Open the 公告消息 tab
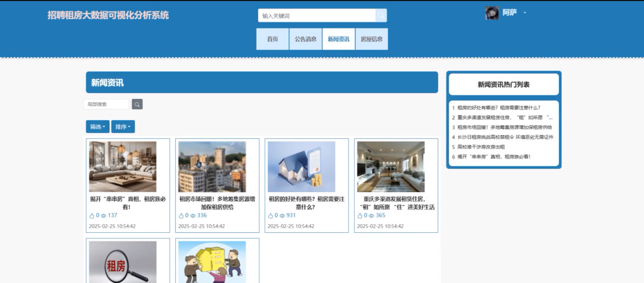 pyautogui.click(x=306, y=39)
